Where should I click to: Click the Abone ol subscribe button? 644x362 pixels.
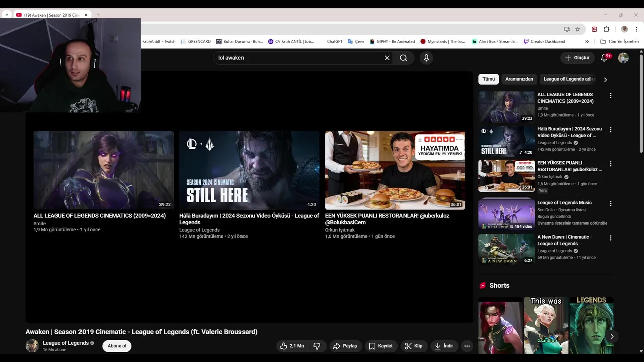point(117,346)
